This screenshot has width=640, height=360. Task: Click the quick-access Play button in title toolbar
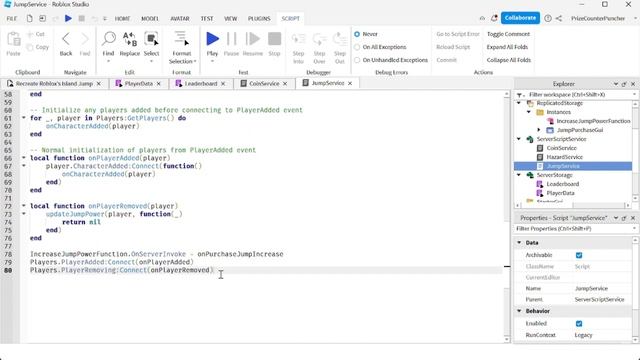click(x=69, y=18)
